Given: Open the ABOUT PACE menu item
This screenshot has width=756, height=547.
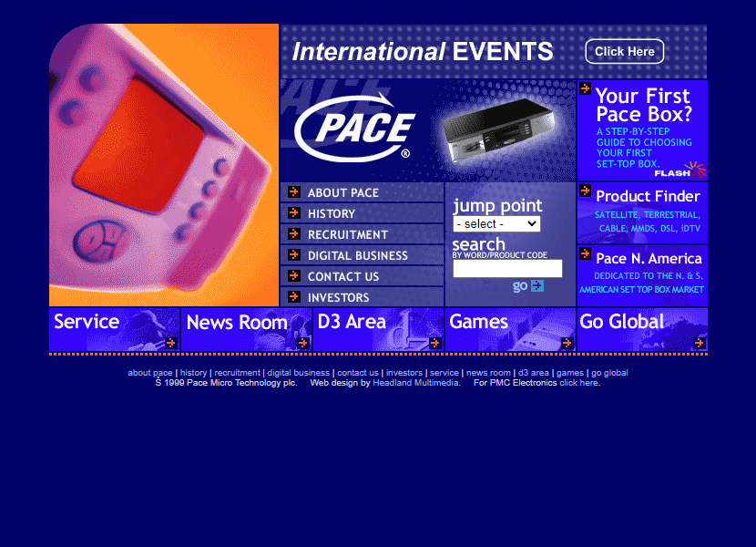Looking at the screenshot, I should [x=363, y=192].
